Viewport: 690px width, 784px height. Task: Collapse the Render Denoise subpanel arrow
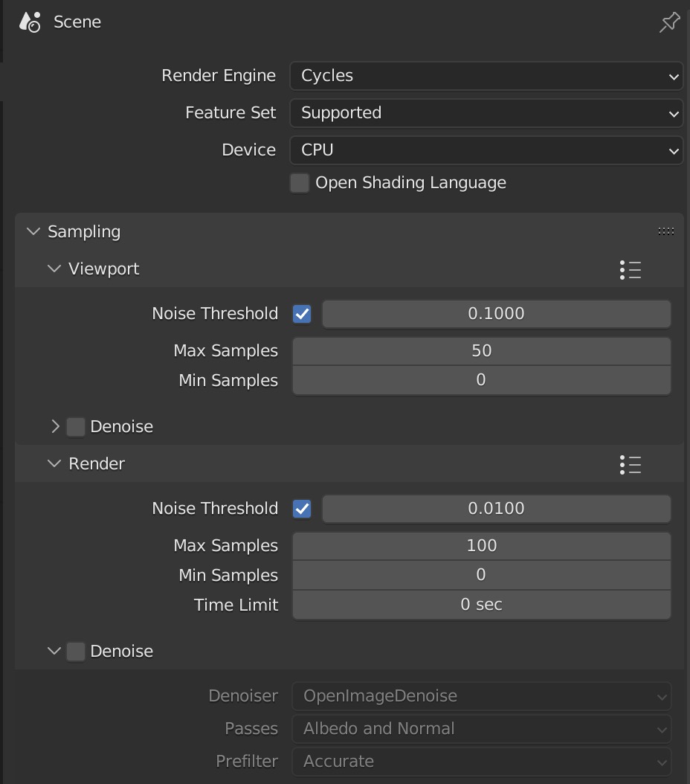coord(54,651)
